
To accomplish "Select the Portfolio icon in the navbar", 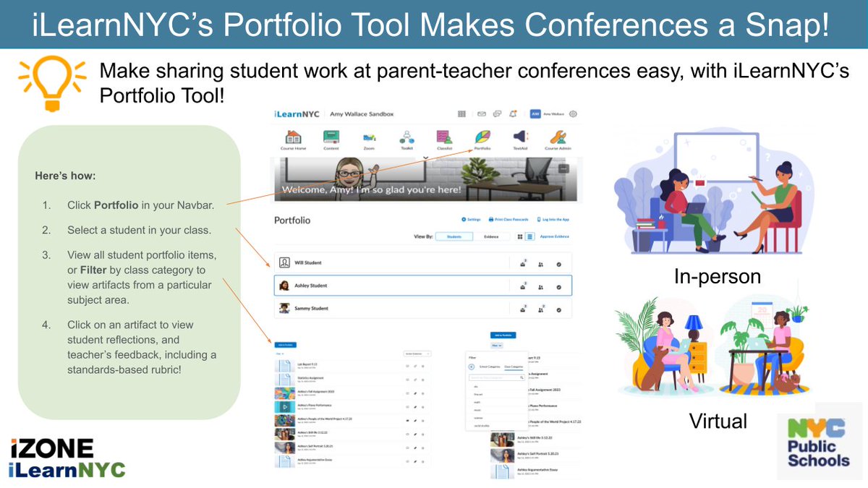I will pos(482,139).
